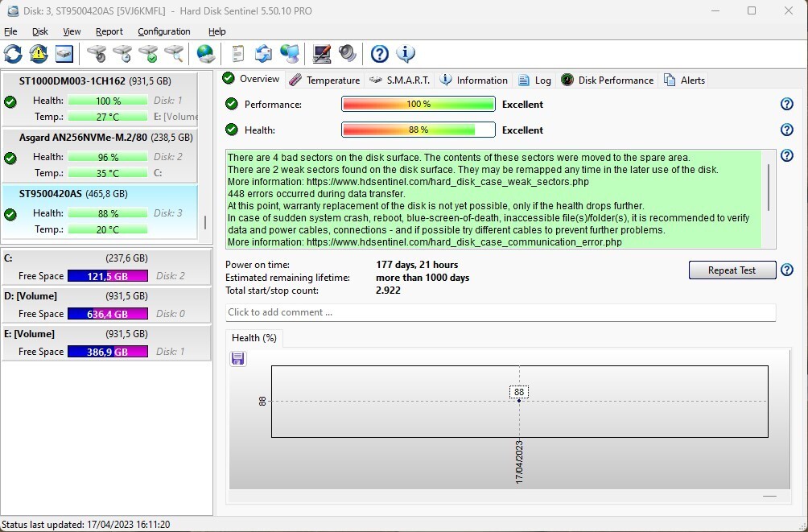Open the Disk menu
This screenshot has width=808, height=532.
pos(39,31)
